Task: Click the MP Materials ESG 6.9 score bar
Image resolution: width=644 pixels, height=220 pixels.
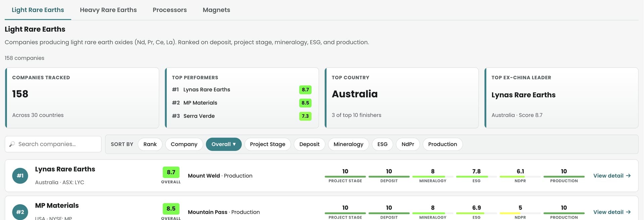Action: 476,213
